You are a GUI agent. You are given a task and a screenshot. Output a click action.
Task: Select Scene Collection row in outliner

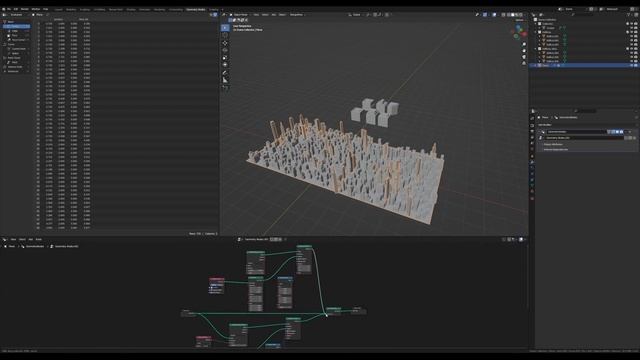pos(547,20)
